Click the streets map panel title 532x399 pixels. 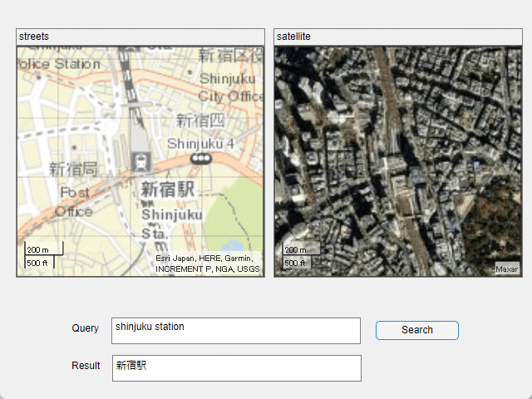[34, 37]
